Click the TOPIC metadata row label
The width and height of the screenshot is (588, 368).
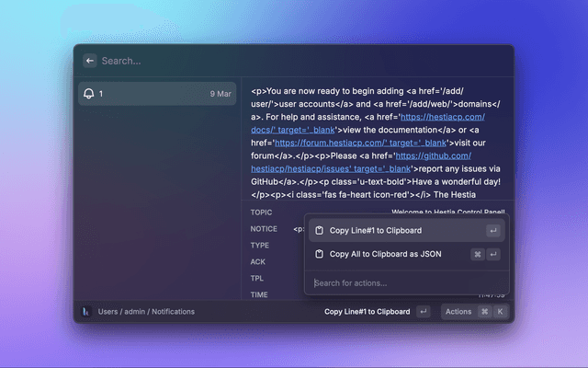point(261,213)
